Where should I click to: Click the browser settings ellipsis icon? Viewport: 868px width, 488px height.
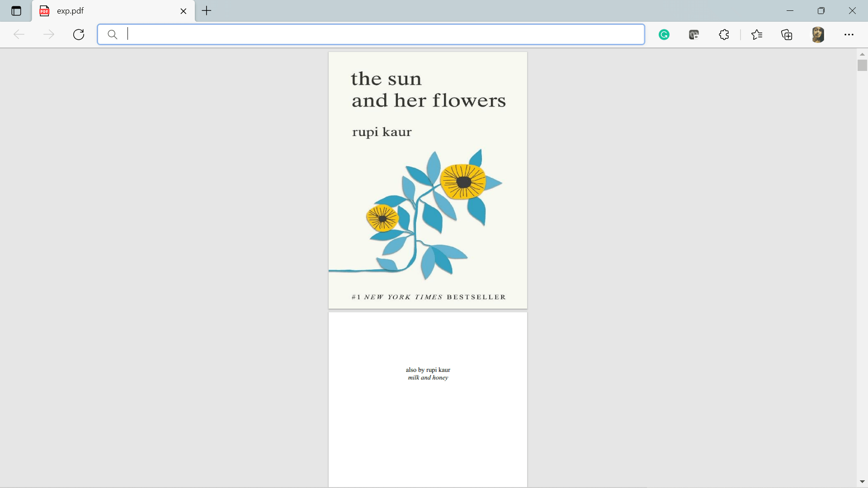point(849,34)
